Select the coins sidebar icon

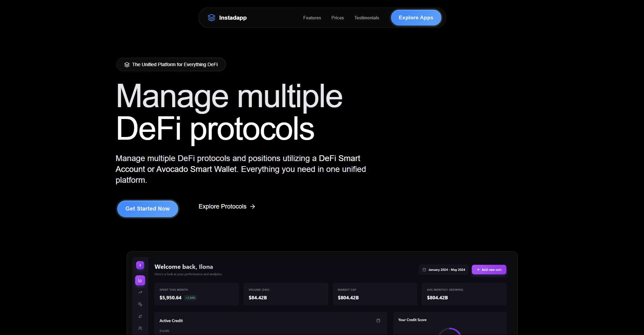tap(140, 304)
